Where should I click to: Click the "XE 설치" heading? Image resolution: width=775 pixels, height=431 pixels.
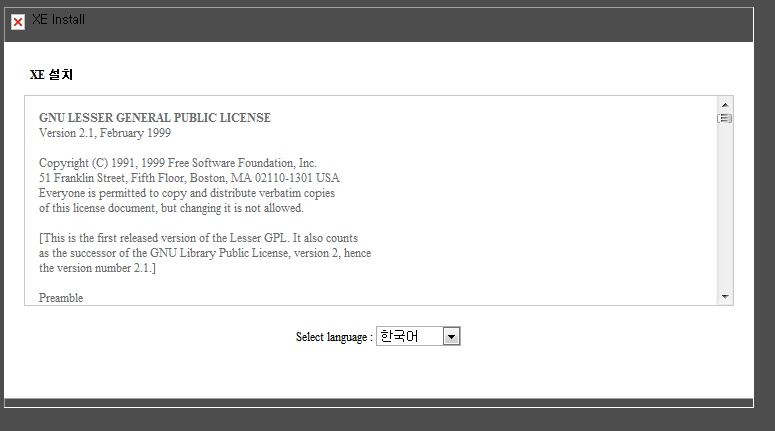(51, 75)
